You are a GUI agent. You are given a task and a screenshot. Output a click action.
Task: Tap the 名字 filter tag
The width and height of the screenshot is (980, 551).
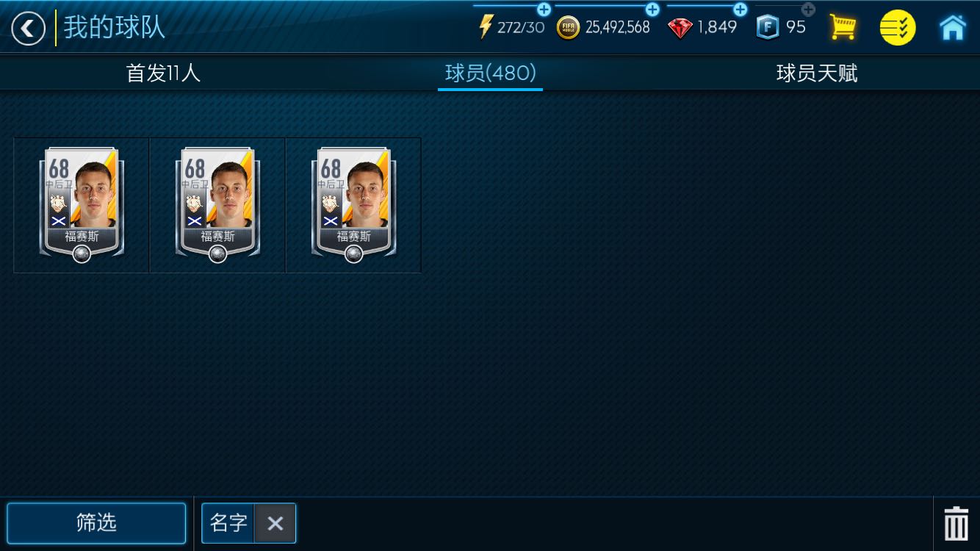[228, 523]
